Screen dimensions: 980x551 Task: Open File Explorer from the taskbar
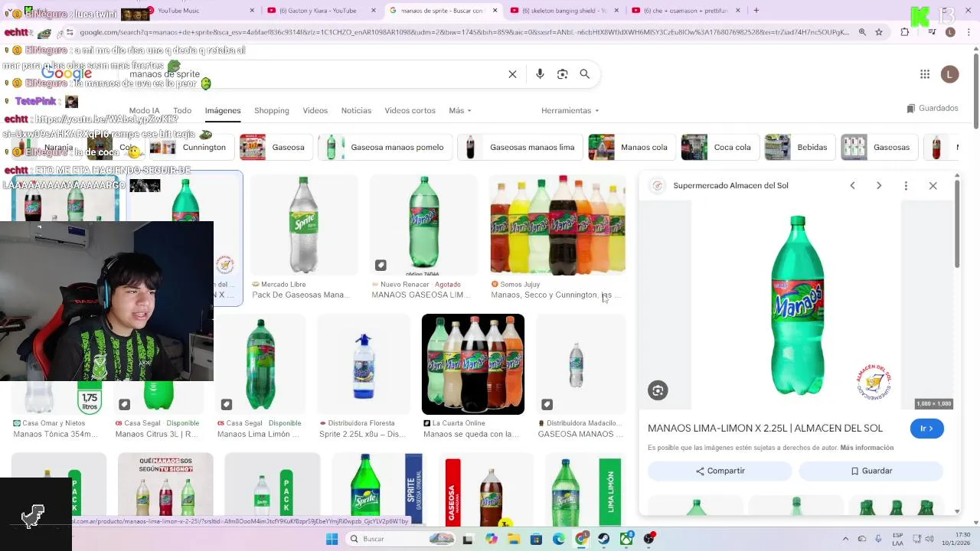click(x=514, y=539)
